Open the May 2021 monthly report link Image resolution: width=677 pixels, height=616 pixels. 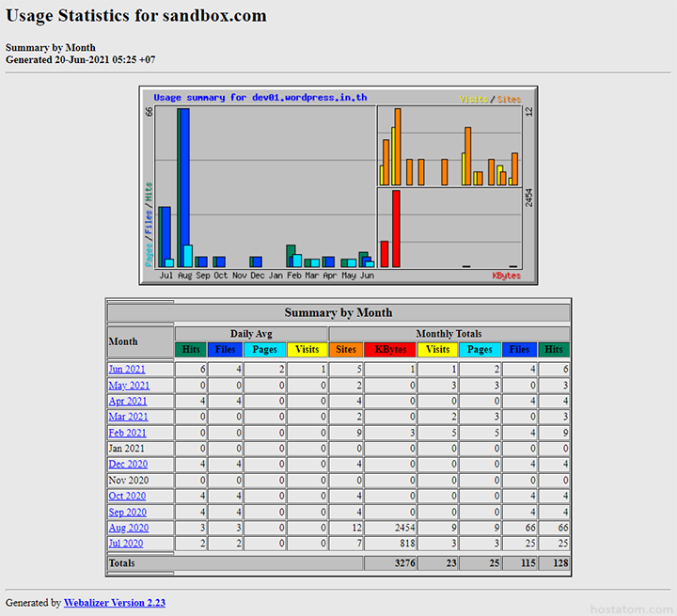coord(129,386)
